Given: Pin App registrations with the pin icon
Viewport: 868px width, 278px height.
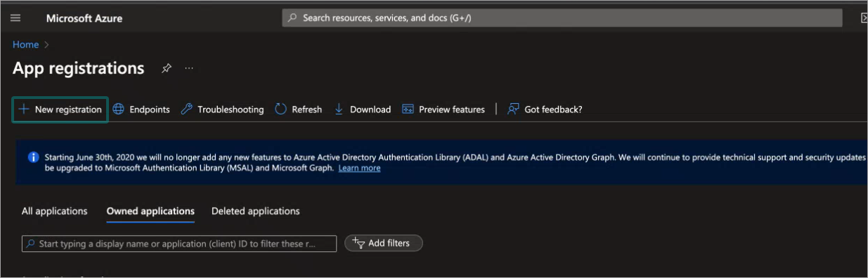Looking at the screenshot, I should (167, 68).
